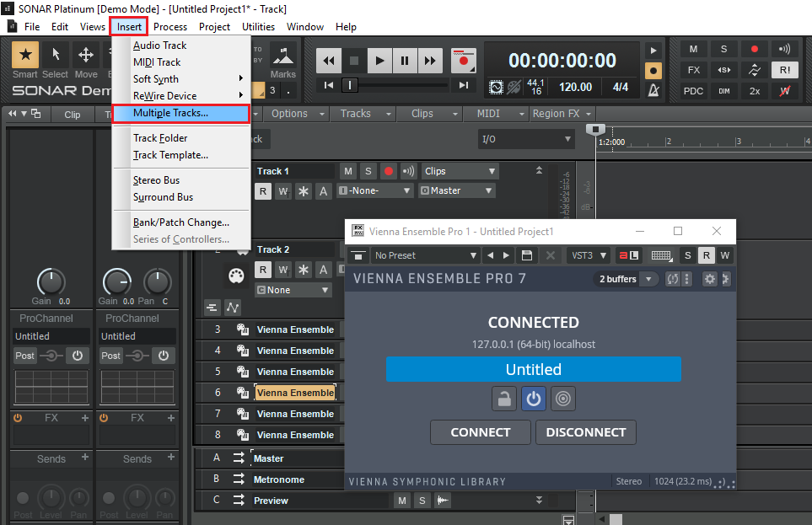
Task: Choose Audio Track from Insert menu
Action: [181, 46]
